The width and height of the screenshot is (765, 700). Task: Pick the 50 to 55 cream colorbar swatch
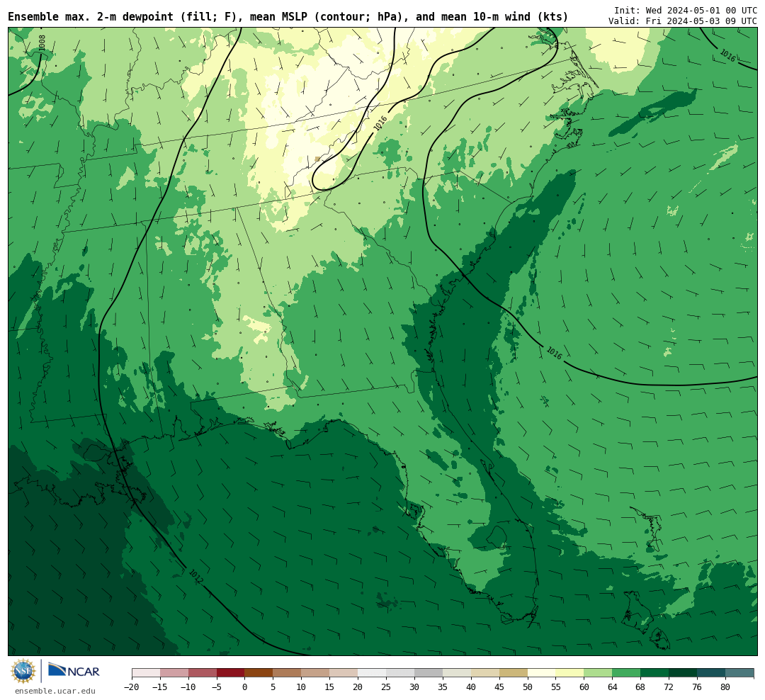click(x=542, y=673)
